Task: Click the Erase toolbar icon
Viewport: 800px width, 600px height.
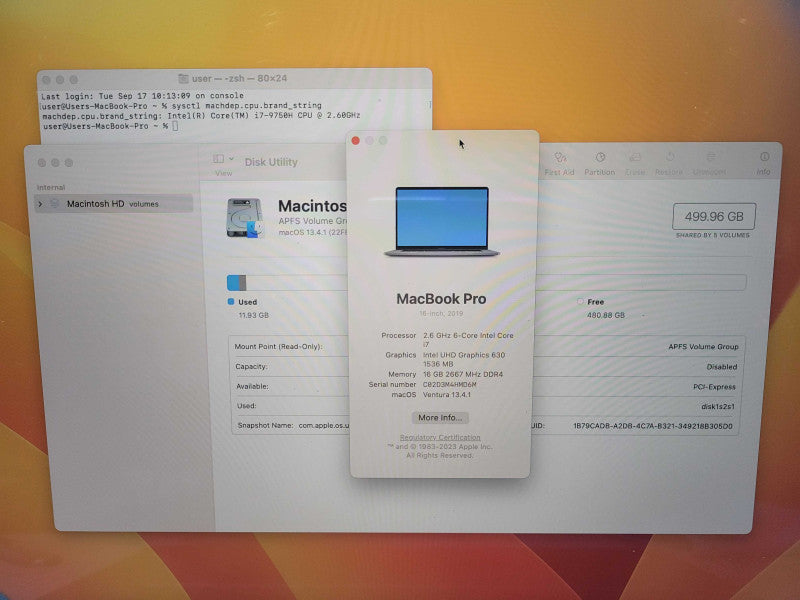Action: click(x=635, y=157)
